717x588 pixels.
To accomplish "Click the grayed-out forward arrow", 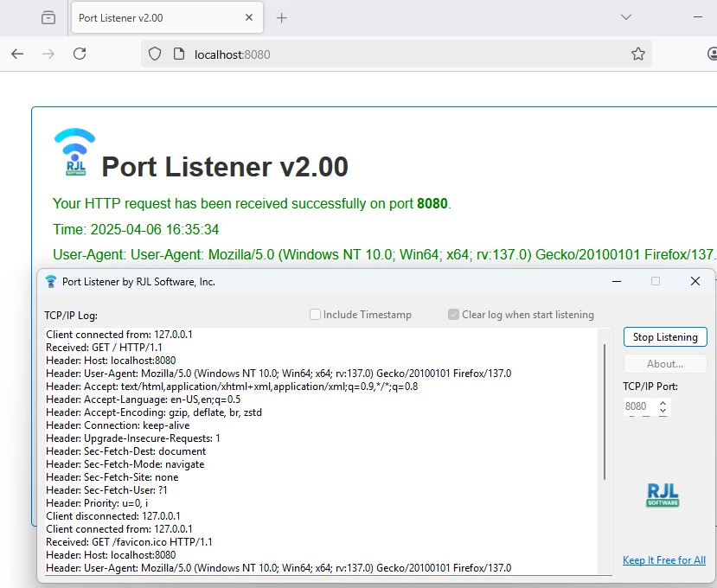I will coord(48,54).
